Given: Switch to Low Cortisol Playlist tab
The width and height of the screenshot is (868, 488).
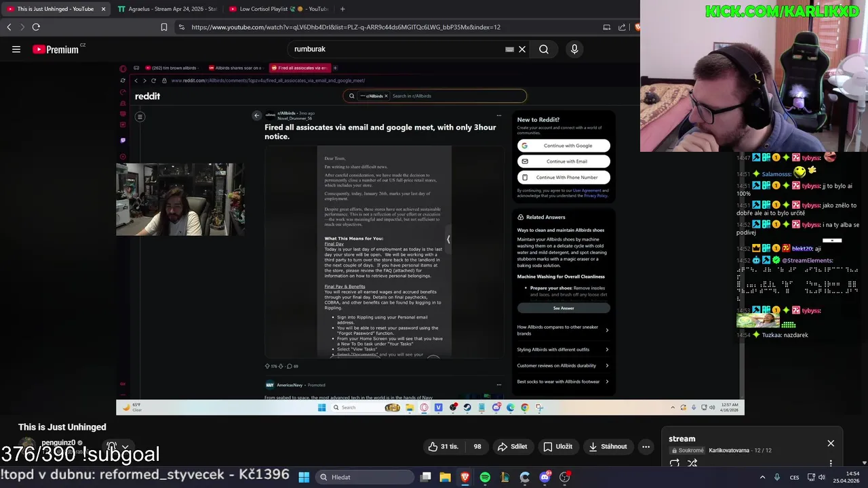Looking at the screenshot, I should [x=278, y=9].
